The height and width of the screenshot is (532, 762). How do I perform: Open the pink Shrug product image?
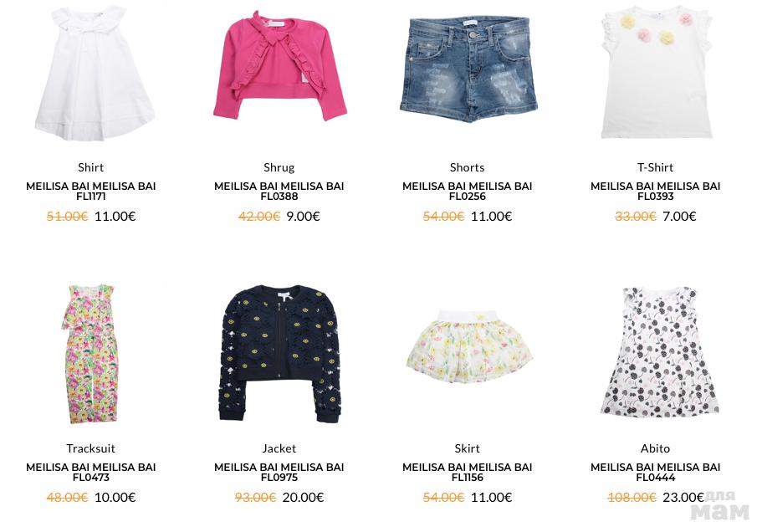(280, 67)
